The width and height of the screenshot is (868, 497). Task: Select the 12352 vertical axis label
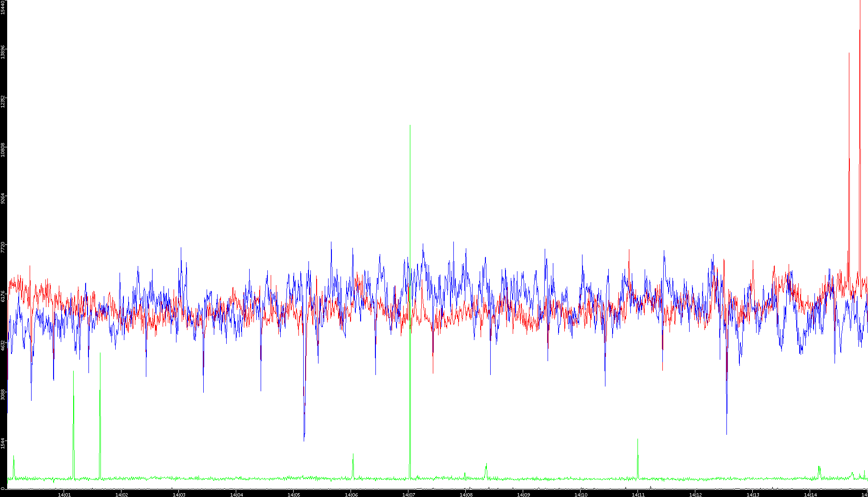tap(3, 101)
